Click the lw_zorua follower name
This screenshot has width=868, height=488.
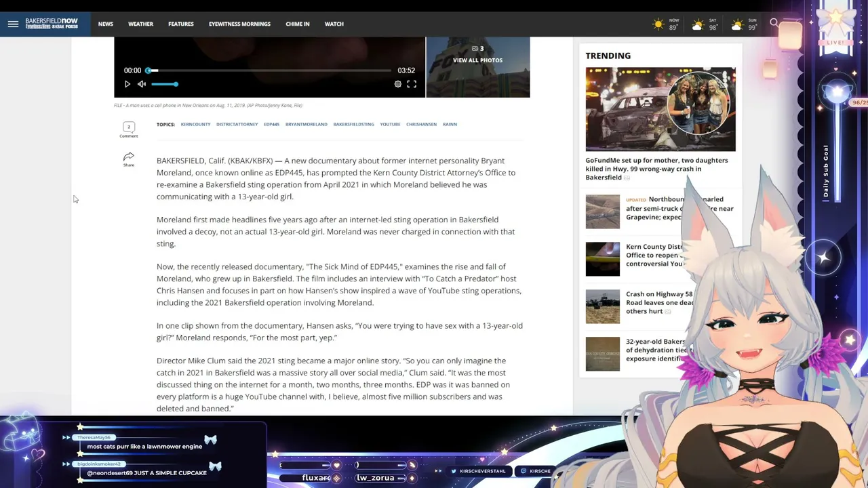pyautogui.click(x=375, y=478)
